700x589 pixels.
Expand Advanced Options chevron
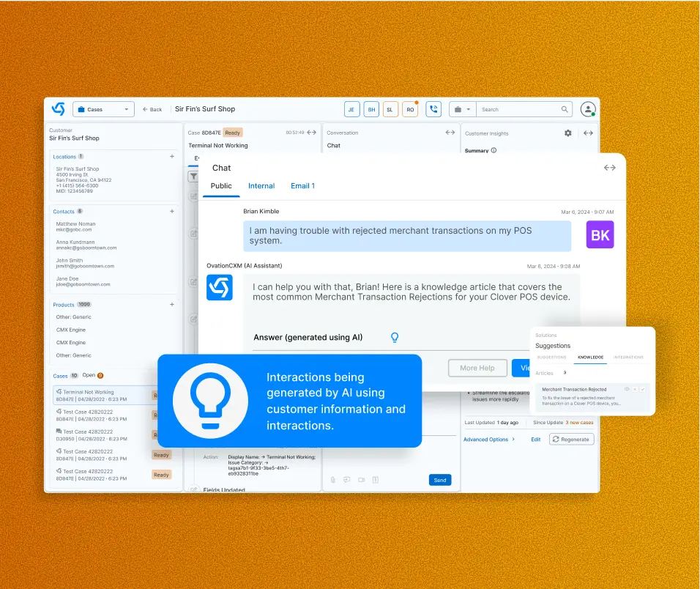click(x=513, y=440)
